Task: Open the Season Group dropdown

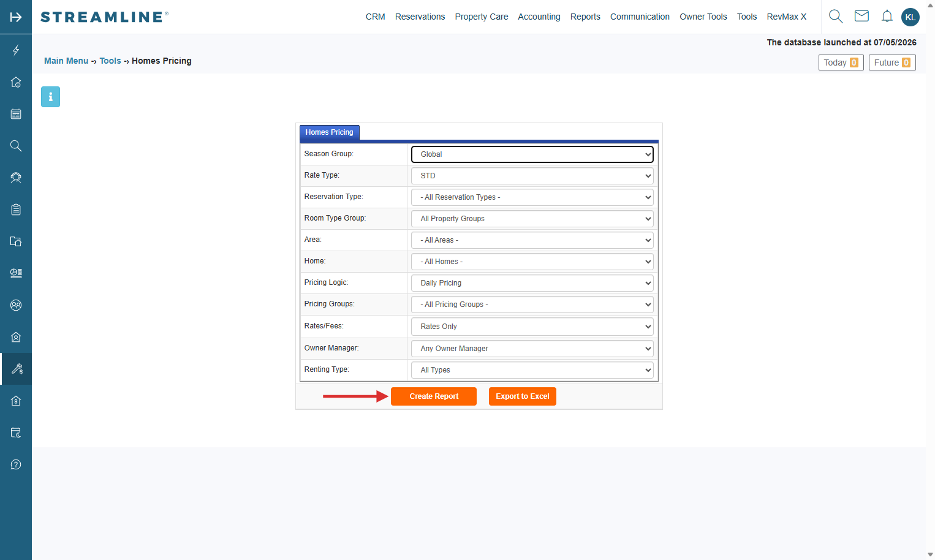Action: point(532,154)
